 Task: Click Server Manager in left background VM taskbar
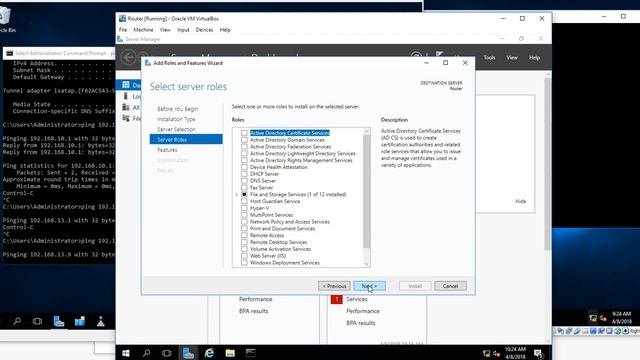[x=58, y=321]
